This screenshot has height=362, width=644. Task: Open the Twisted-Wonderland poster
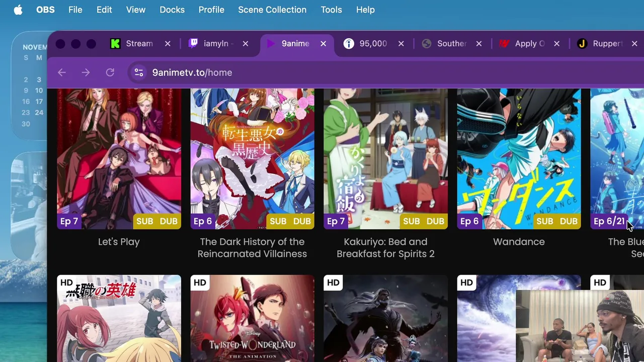coord(253,318)
